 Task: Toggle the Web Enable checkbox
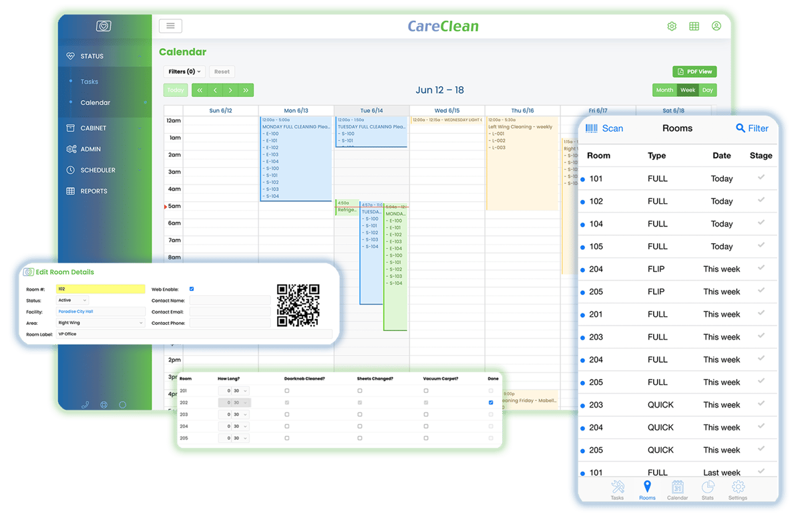click(192, 289)
